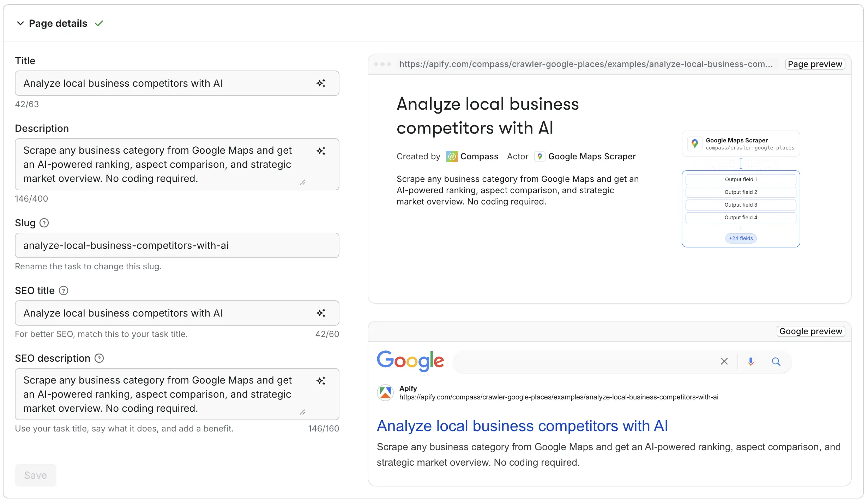Open the Slug help question icon
Screen dimensions: 868x502
click(x=44, y=223)
